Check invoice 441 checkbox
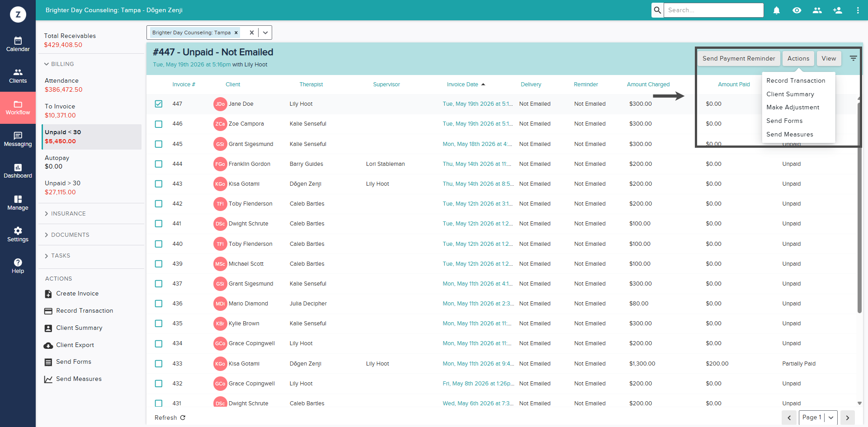The image size is (868, 427). (x=159, y=224)
